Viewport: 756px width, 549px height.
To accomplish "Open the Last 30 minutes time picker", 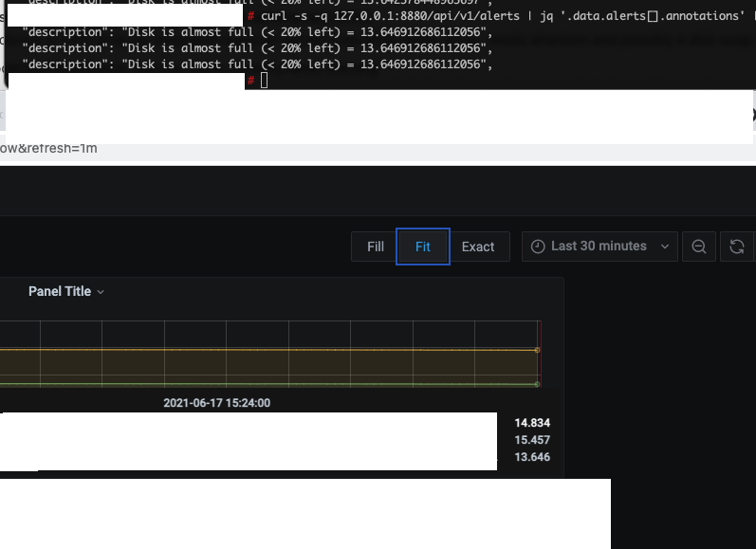I will (x=599, y=247).
